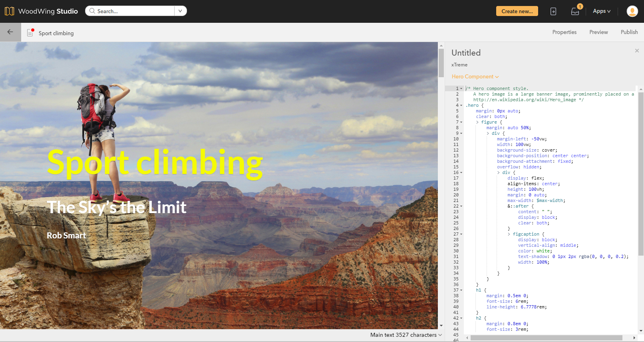
Task: Open the user profile avatar
Action: pos(632,11)
